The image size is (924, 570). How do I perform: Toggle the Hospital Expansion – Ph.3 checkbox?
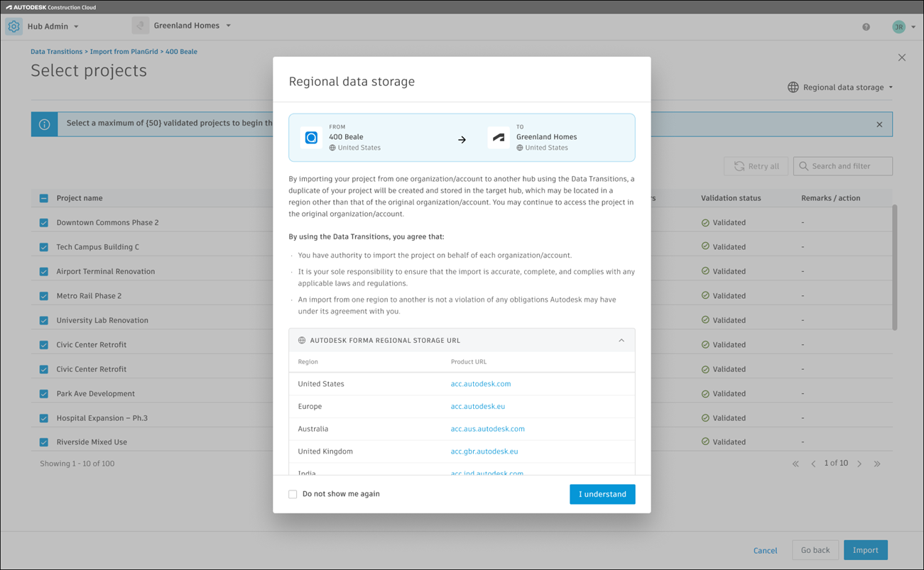pyautogui.click(x=44, y=418)
